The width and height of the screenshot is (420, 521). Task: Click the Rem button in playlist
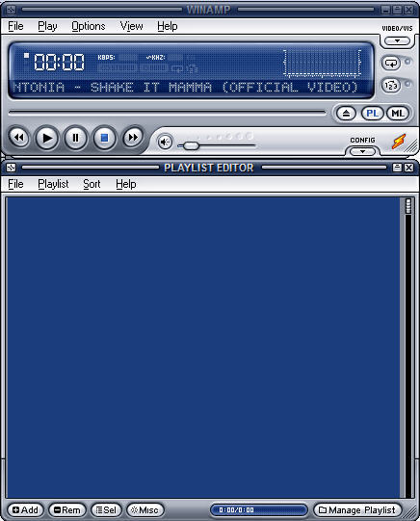67,509
